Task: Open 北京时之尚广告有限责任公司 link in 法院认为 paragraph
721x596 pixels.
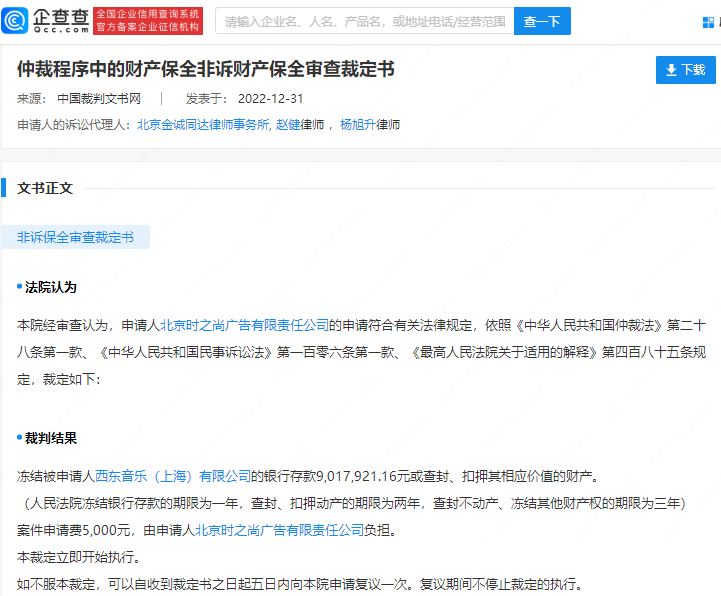Action: [x=244, y=326]
